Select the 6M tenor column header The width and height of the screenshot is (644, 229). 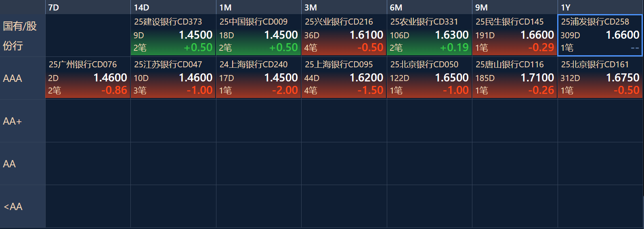[429, 7]
